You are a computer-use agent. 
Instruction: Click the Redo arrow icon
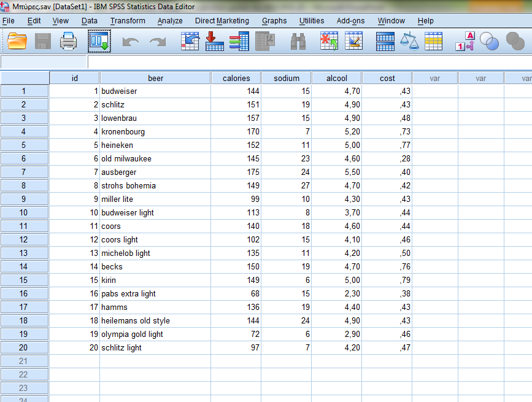tap(158, 42)
